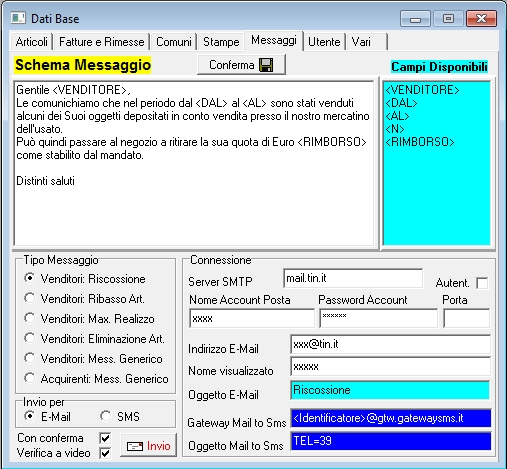Pick the <VENDITORE> field from available fields

[422, 90]
